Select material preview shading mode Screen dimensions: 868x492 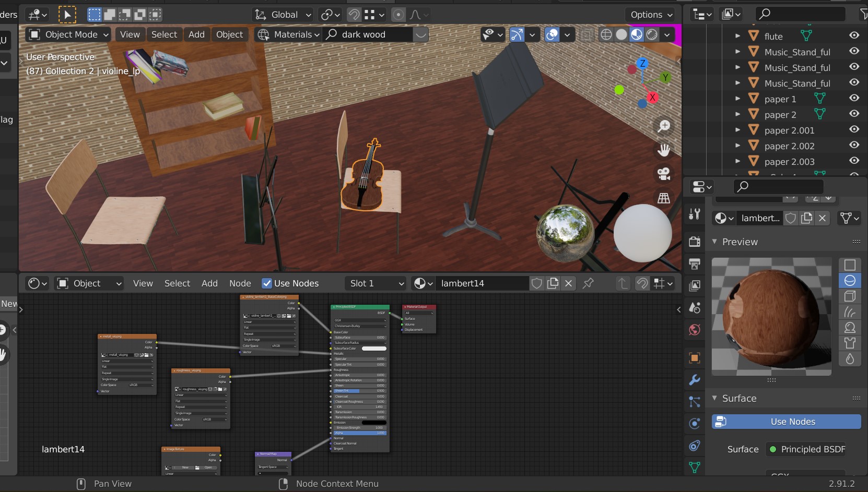637,34
